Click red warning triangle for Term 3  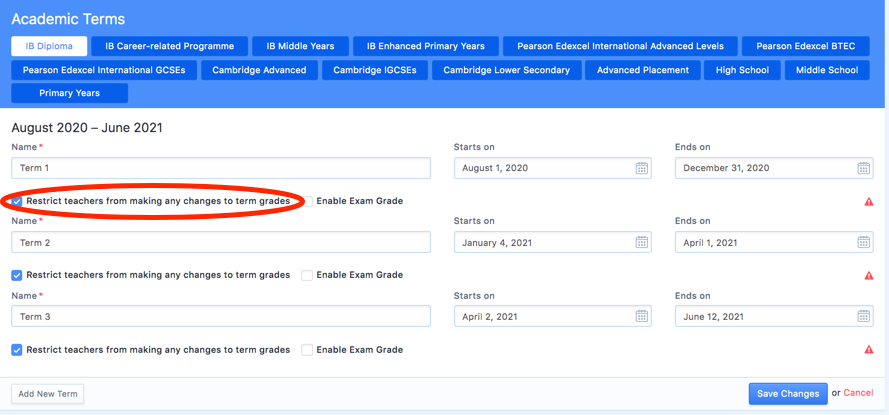(868, 350)
